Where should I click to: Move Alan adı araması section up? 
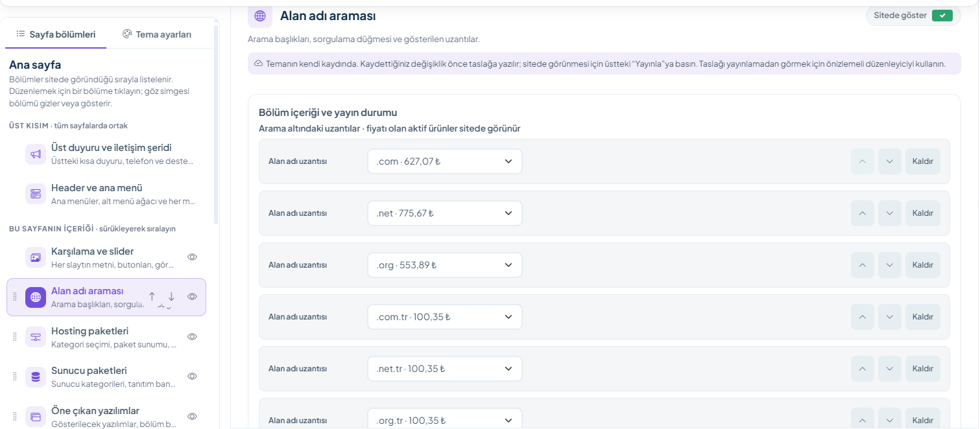(152, 296)
